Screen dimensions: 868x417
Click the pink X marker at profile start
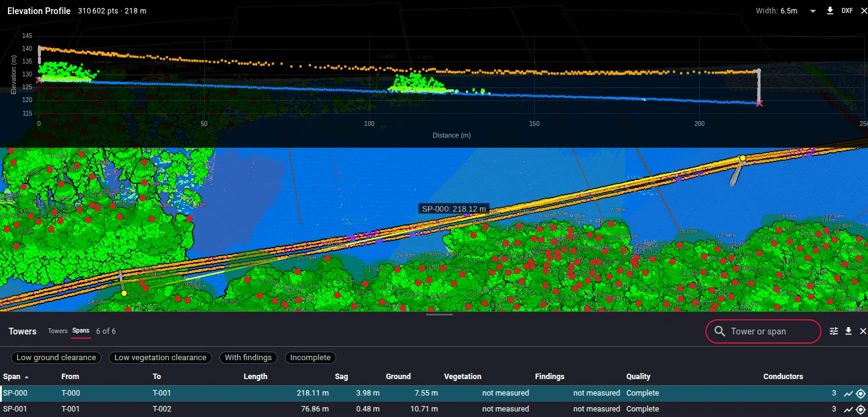pyautogui.click(x=39, y=79)
